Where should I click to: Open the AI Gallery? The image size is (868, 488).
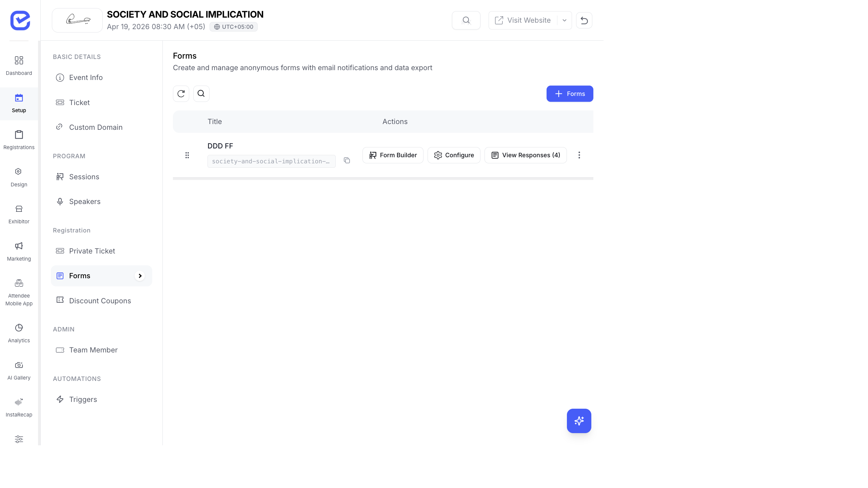19,370
